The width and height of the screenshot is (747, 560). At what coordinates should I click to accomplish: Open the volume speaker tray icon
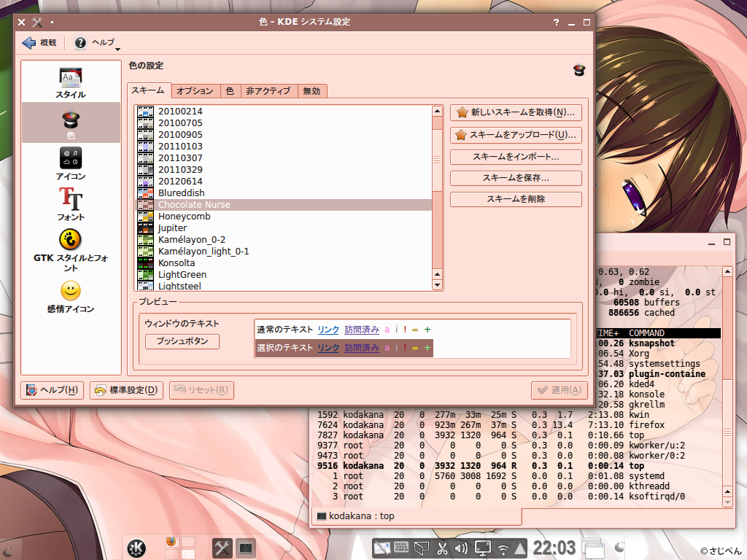461,548
